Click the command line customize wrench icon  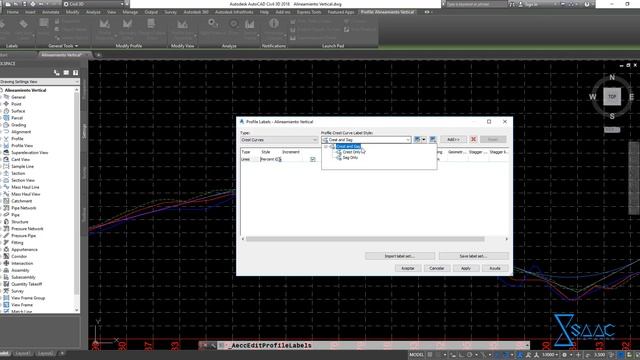pyautogui.click(x=213, y=345)
